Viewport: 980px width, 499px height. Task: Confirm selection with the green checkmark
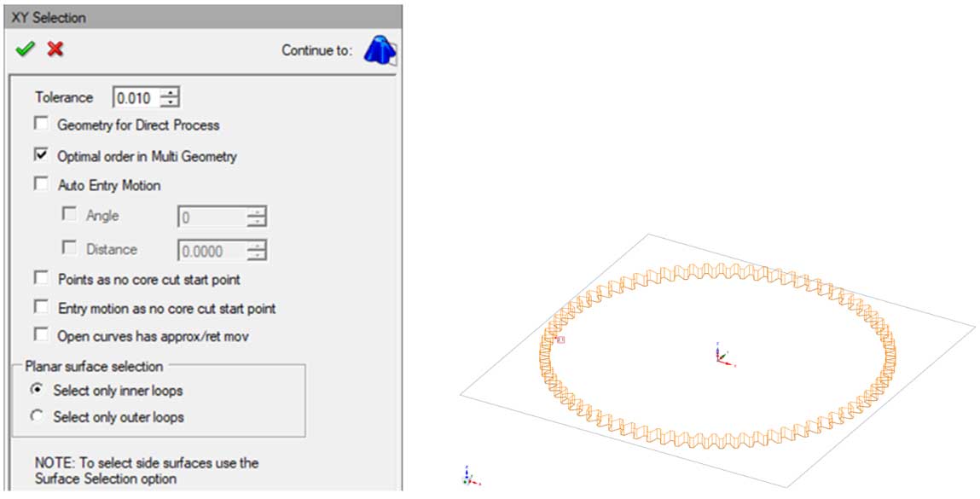[x=25, y=49]
